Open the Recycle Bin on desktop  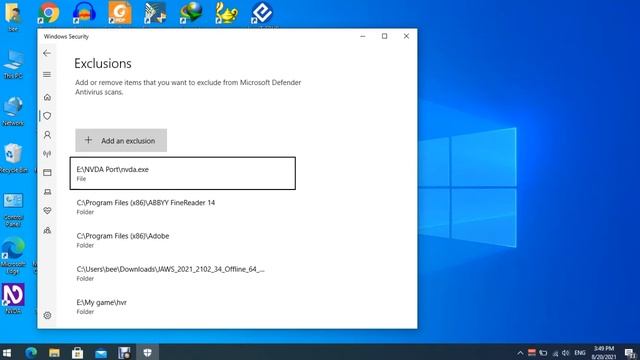click(x=13, y=159)
